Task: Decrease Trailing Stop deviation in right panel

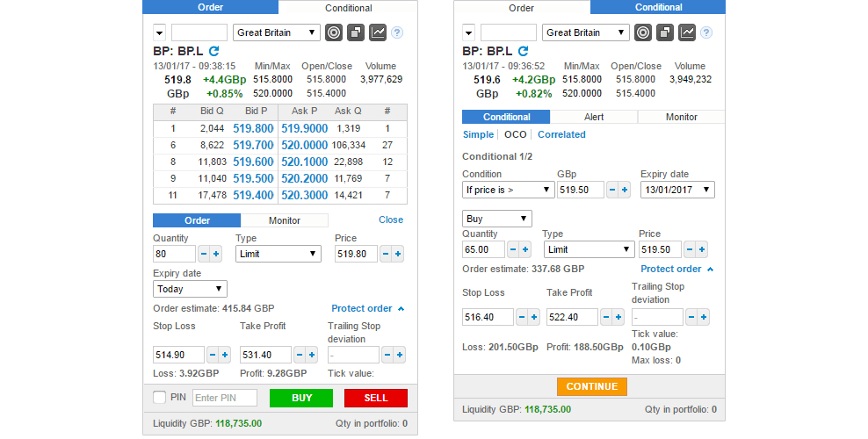Action: tap(691, 317)
